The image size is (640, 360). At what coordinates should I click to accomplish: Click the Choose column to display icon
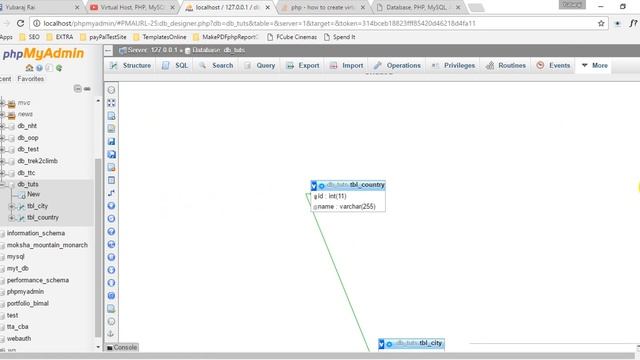111,206
